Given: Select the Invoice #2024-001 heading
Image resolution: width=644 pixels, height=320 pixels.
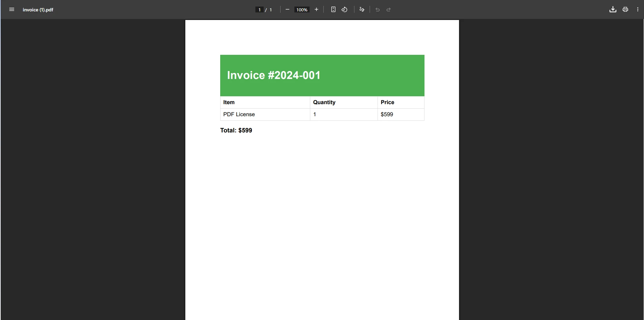Looking at the screenshot, I should (273, 75).
